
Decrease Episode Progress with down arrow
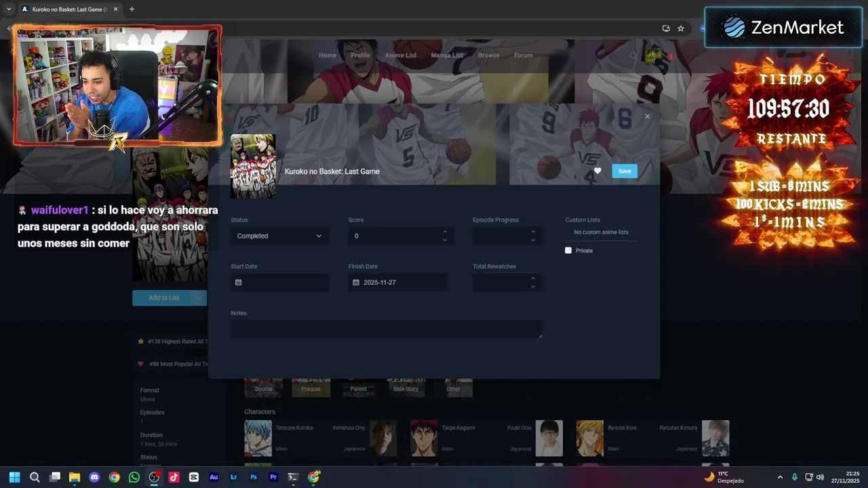tap(533, 240)
